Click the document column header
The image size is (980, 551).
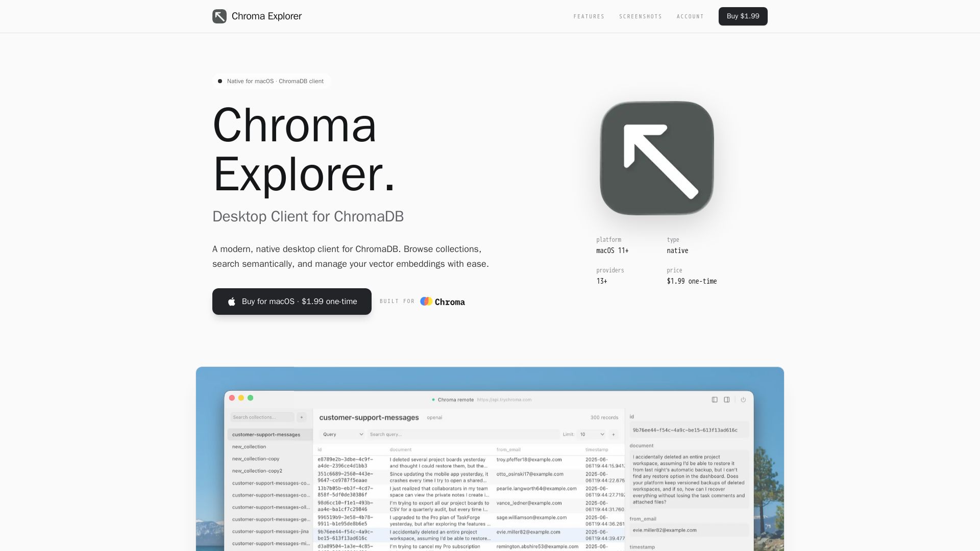click(400, 450)
